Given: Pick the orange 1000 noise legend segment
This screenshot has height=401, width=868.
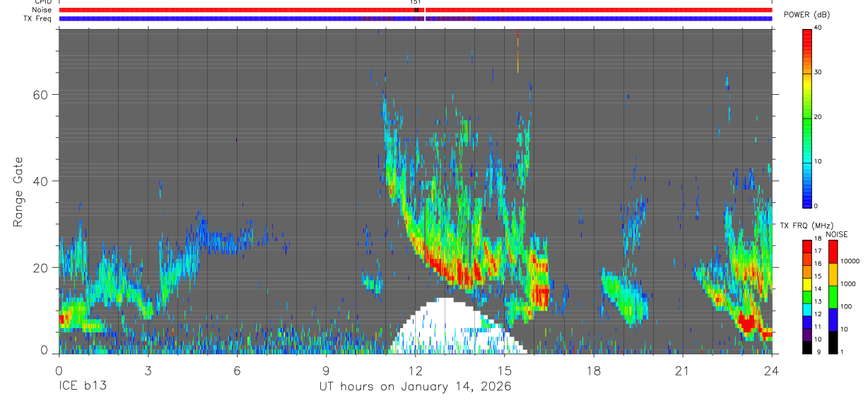Looking at the screenshot, I should [x=833, y=274].
